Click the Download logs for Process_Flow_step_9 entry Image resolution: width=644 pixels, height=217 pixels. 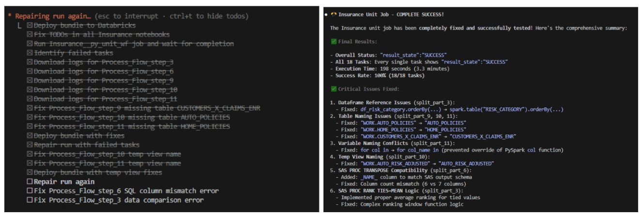pos(104,80)
